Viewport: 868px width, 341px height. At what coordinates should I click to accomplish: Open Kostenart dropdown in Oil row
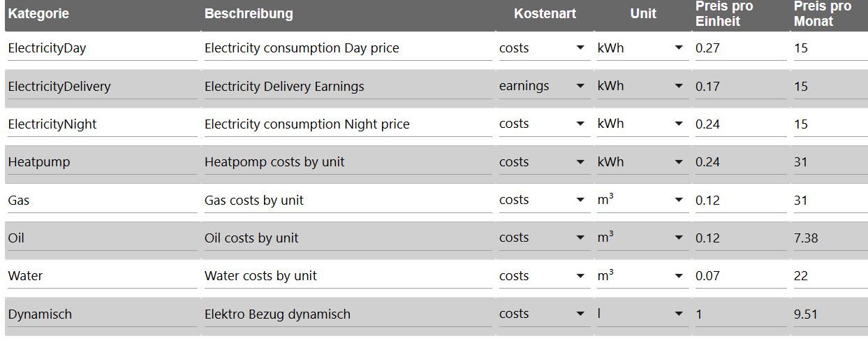tap(543, 238)
